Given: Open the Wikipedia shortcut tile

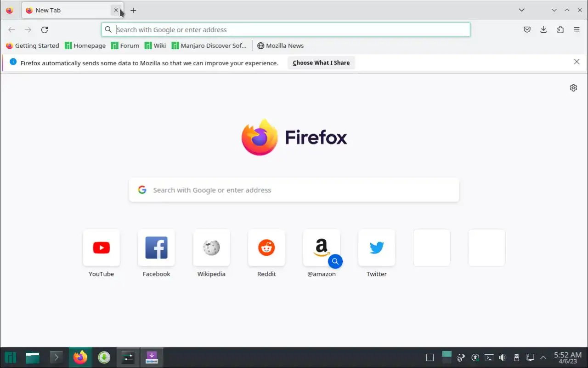Looking at the screenshot, I should click(211, 247).
